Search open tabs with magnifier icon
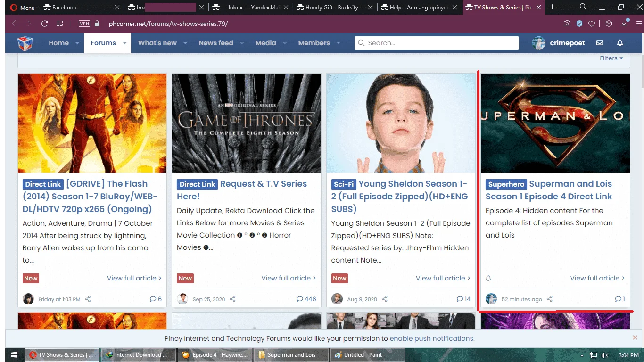This screenshot has height=362, width=644. pos(583,7)
